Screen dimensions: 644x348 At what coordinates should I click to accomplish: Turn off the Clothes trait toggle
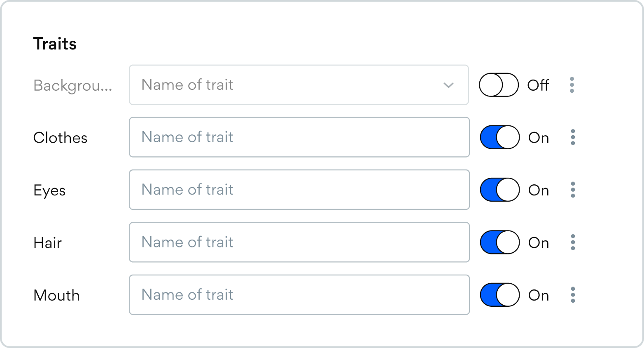(x=500, y=137)
